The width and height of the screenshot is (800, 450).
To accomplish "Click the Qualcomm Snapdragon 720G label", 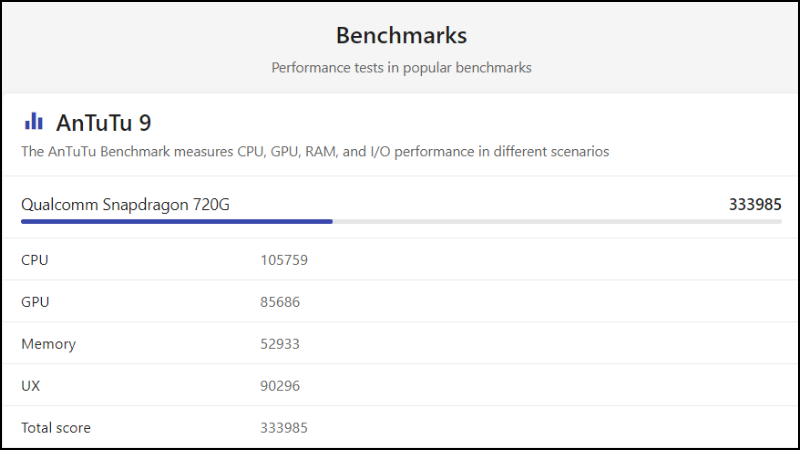I will tap(125, 205).
